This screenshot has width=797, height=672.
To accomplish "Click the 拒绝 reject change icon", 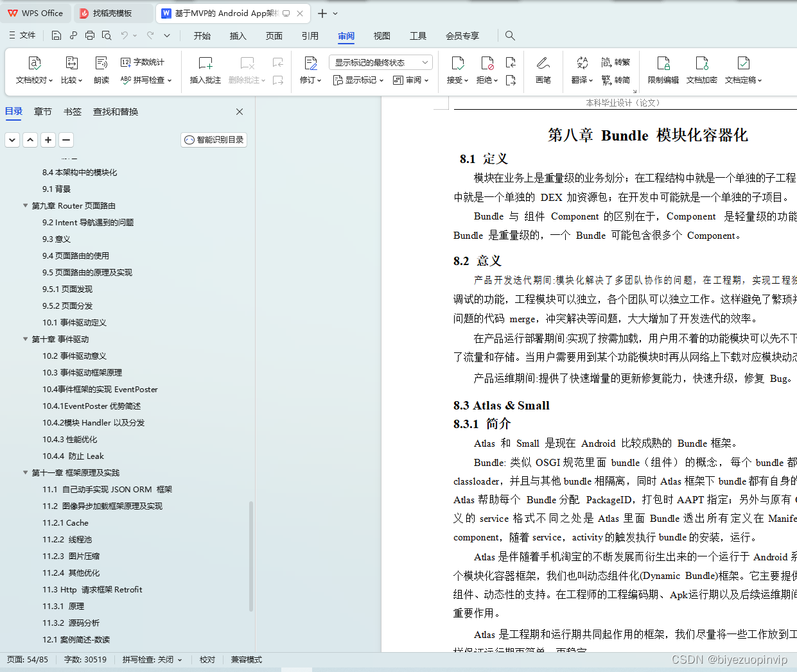I will (x=487, y=63).
